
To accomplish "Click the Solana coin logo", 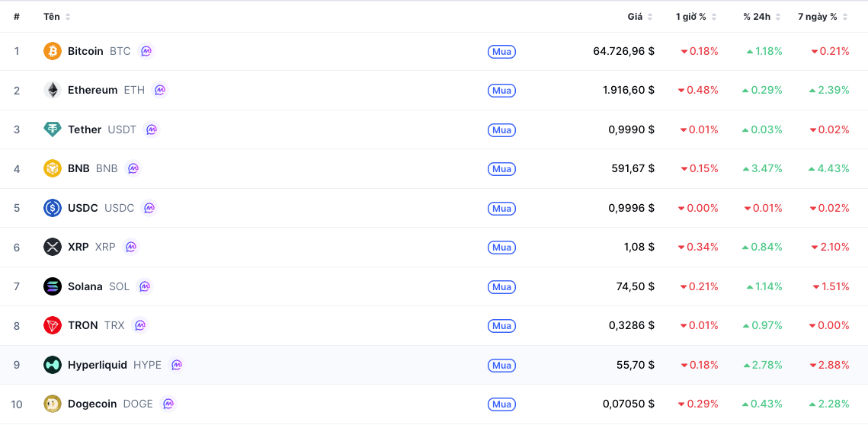I will [53, 286].
